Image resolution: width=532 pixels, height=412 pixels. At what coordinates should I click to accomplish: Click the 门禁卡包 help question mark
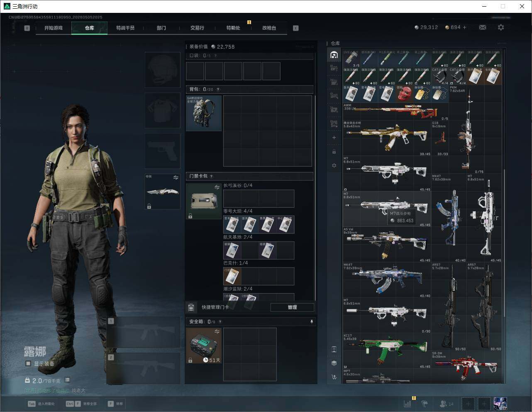(x=212, y=176)
